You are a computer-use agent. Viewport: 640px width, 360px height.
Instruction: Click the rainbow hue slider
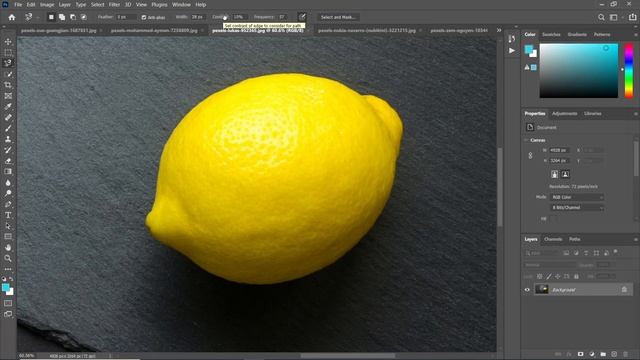(x=629, y=71)
